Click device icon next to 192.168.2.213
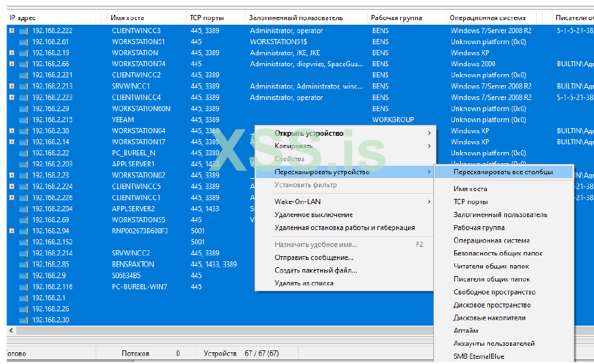This screenshot has height=364, width=594. click(x=23, y=86)
